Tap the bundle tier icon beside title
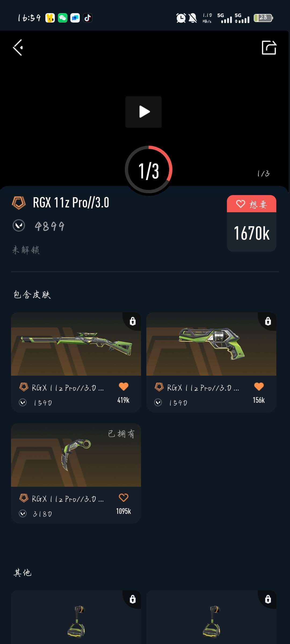The height and width of the screenshot is (644, 290). coord(19,203)
